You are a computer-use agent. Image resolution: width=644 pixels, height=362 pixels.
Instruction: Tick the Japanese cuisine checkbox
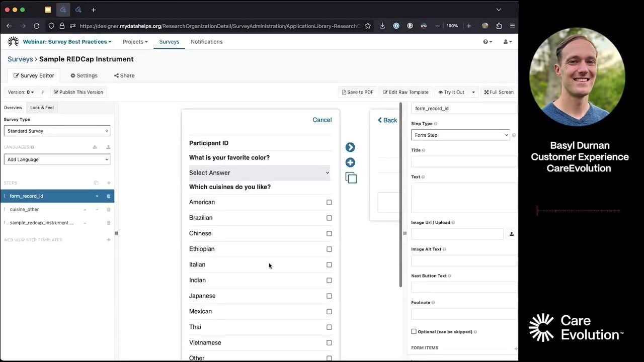(329, 296)
